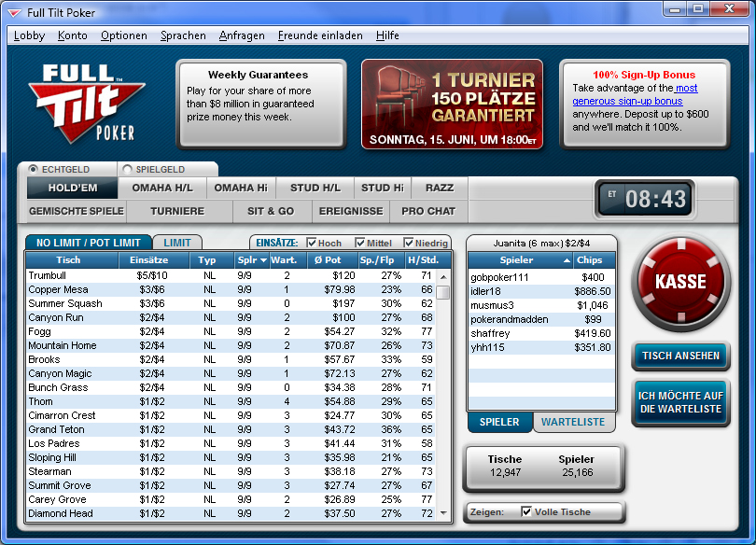Open the PRO CHAT tab
This screenshot has width=756, height=545.
point(428,211)
